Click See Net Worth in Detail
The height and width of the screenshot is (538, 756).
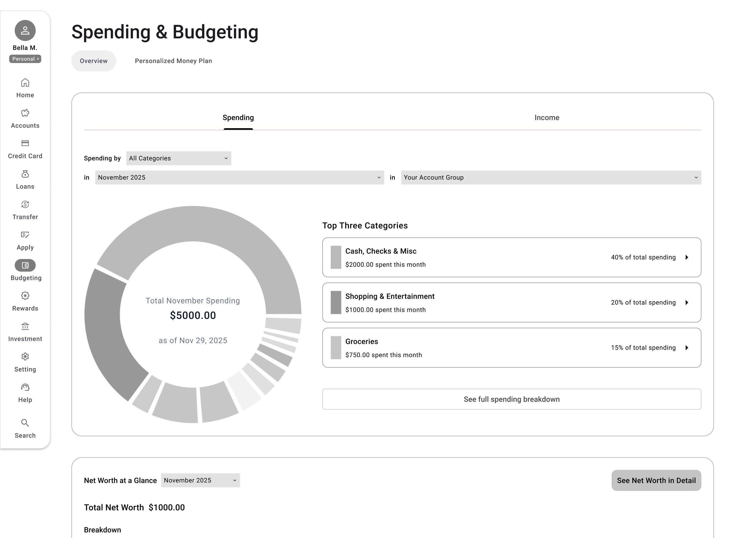(656, 480)
